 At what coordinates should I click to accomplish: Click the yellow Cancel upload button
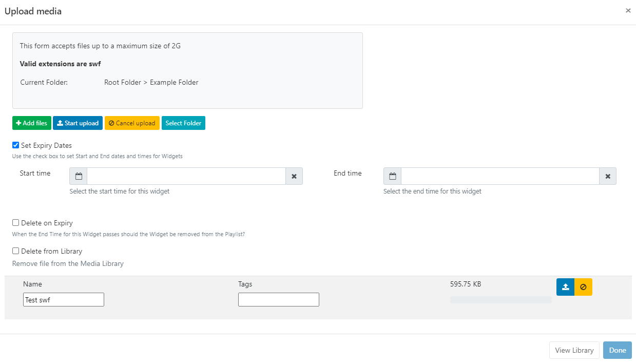tap(132, 123)
